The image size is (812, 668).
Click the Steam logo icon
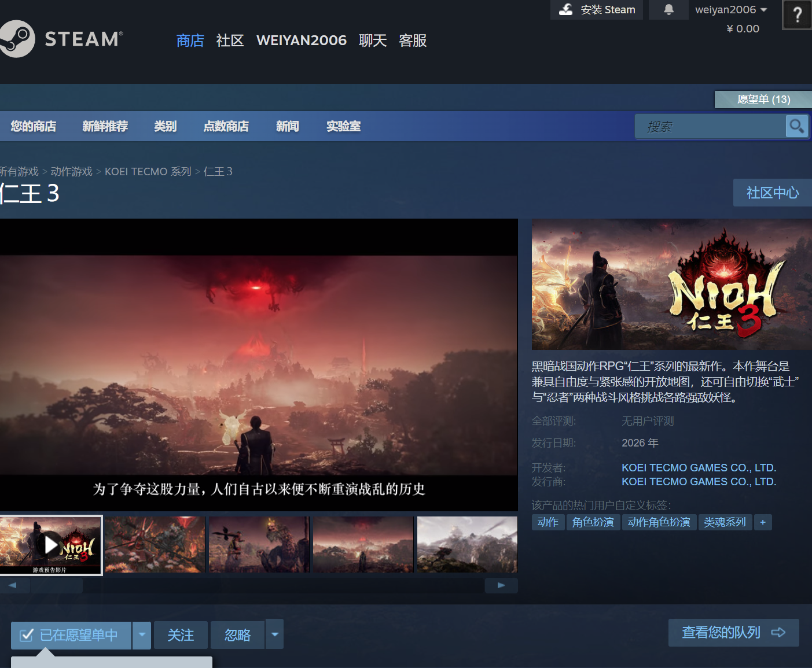tap(16, 39)
